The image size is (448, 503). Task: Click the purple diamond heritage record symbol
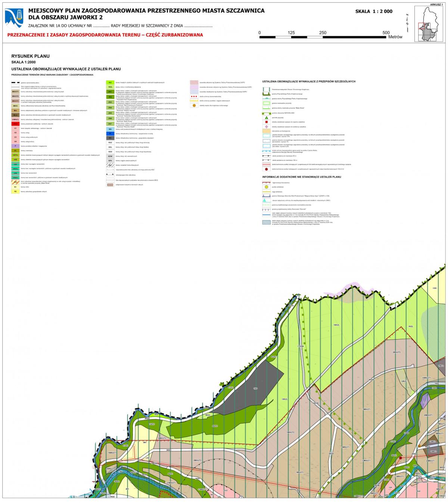[267, 127]
